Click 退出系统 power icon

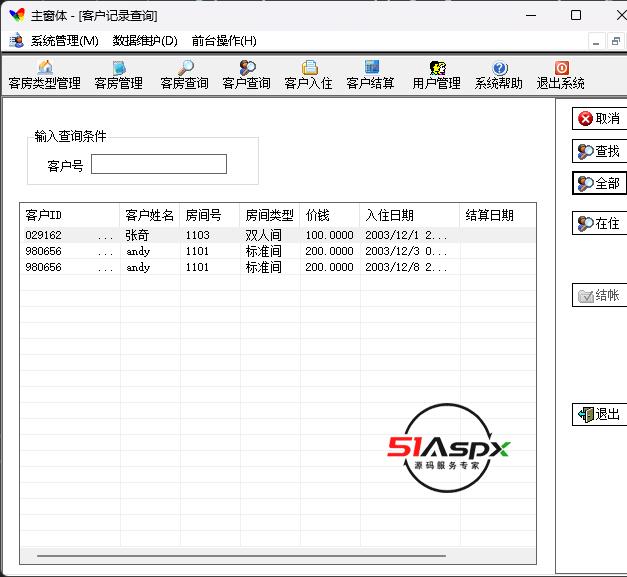coord(562,67)
